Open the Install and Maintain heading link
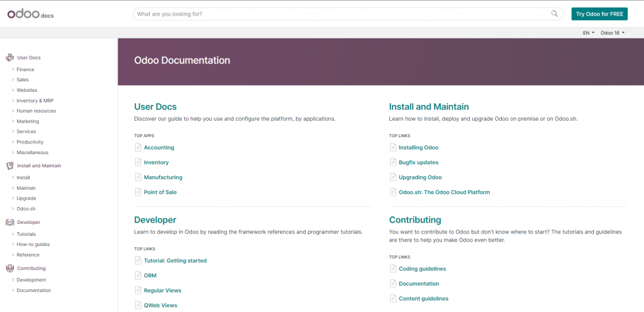 coord(429,107)
